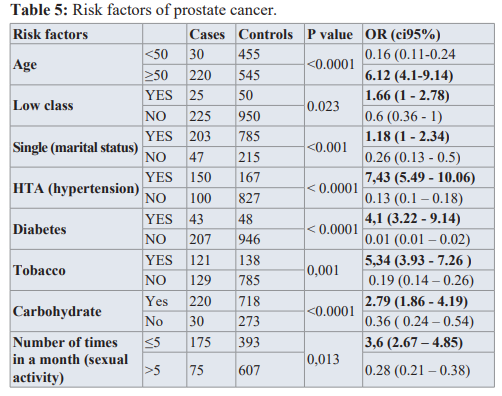Select 'Single (marital status)' row label
502x396 pixels.
pyautogui.click(x=75, y=147)
